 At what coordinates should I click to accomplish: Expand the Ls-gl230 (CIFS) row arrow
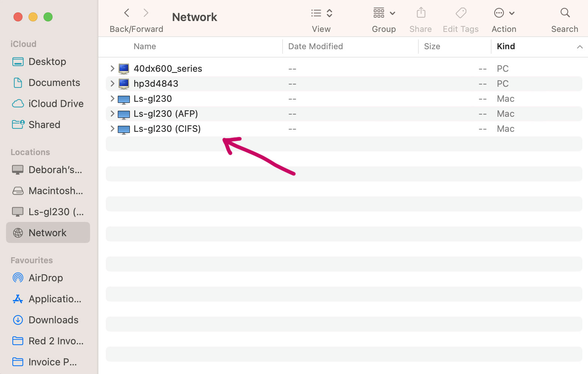pyautogui.click(x=112, y=129)
